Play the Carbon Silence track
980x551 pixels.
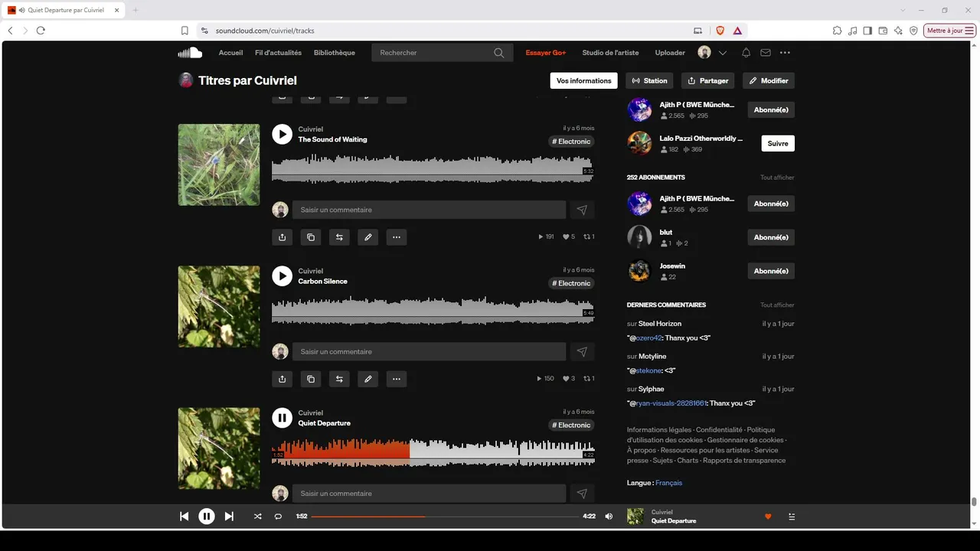coord(282,276)
